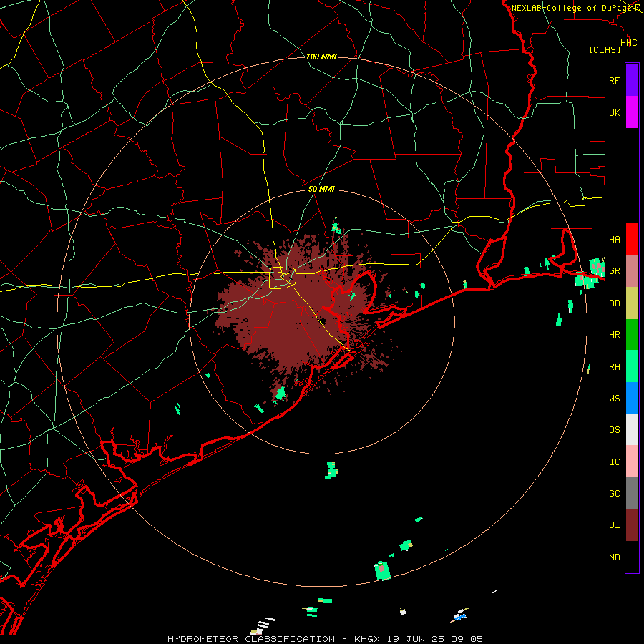Viewport: 644px width, 644px height.
Task: Click the HA legend label
Action: coord(614,239)
